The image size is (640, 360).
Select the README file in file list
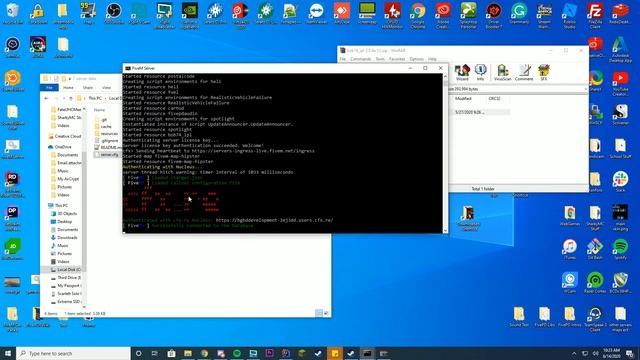(108, 147)
